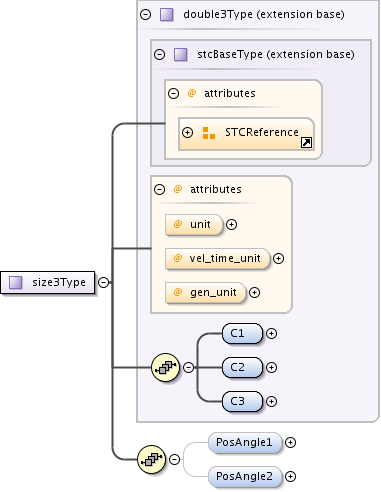This screenshot has width=381, height=492.
Task: Click the double3Type (extension base) label
Action: point(264,15)
